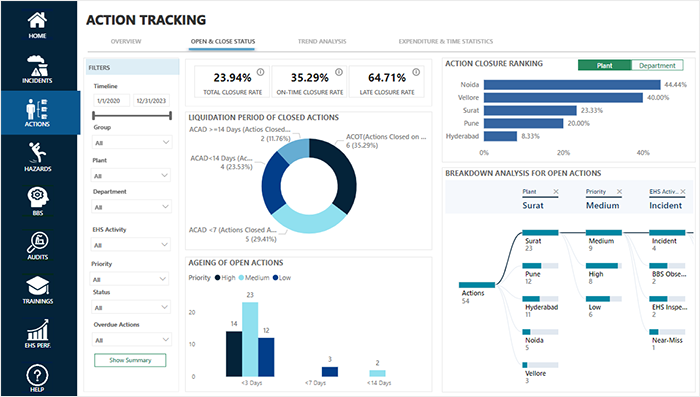Select Actions sidebar icon
Screen dimensions: 700x397
(x=37, y=113)
